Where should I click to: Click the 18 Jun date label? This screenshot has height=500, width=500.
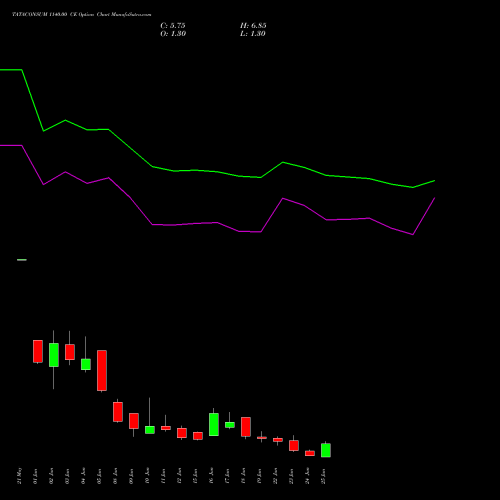(x=243, y=476)
